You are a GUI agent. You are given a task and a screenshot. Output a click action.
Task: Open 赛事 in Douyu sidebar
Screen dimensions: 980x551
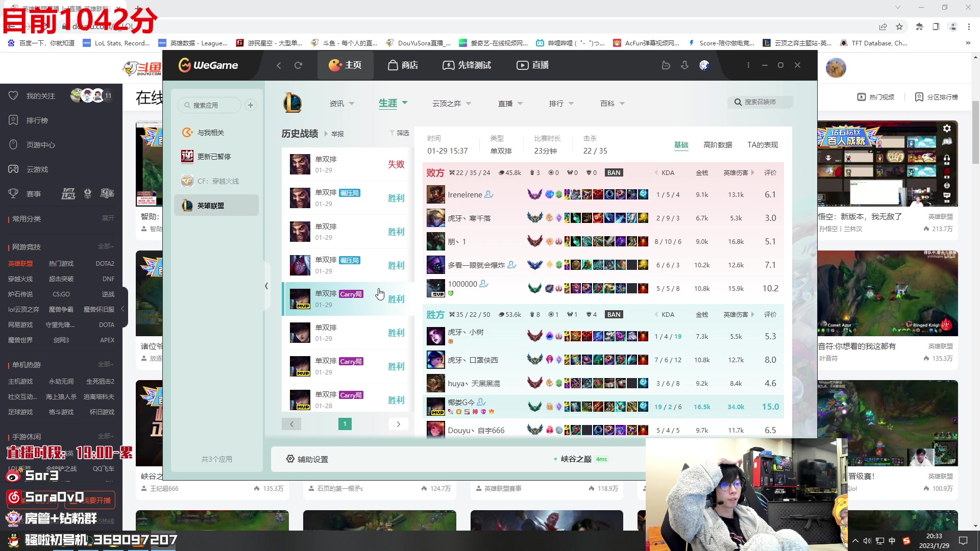[x=34, y=194]
